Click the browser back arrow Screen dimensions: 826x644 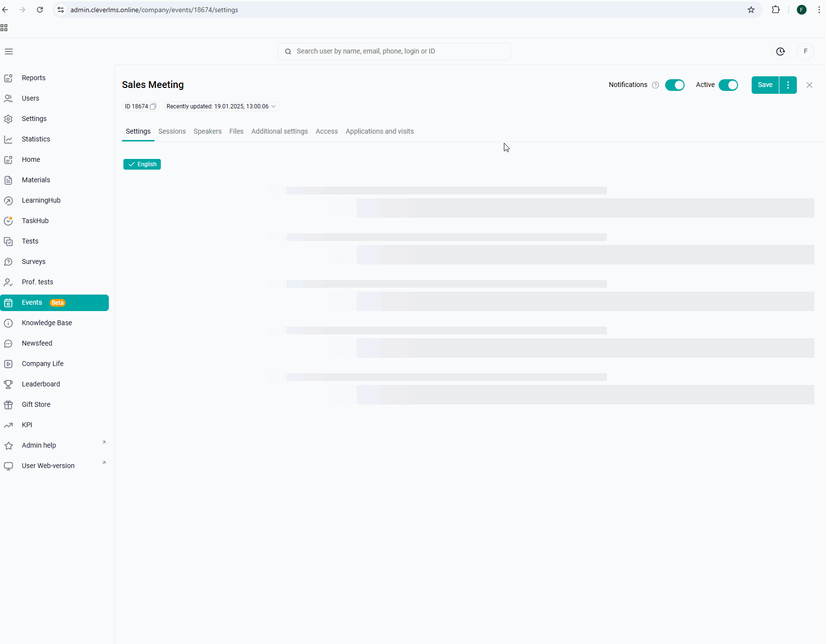[5, 10]
